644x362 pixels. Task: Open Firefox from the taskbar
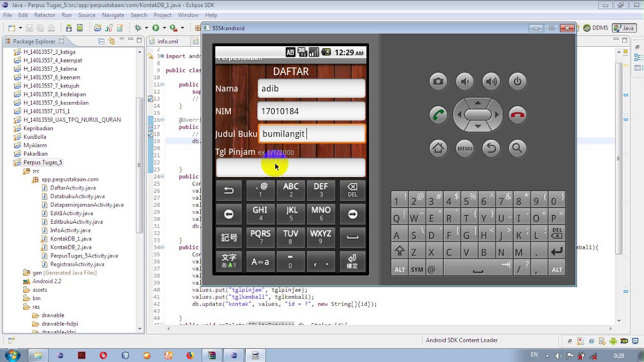[190, 355]
